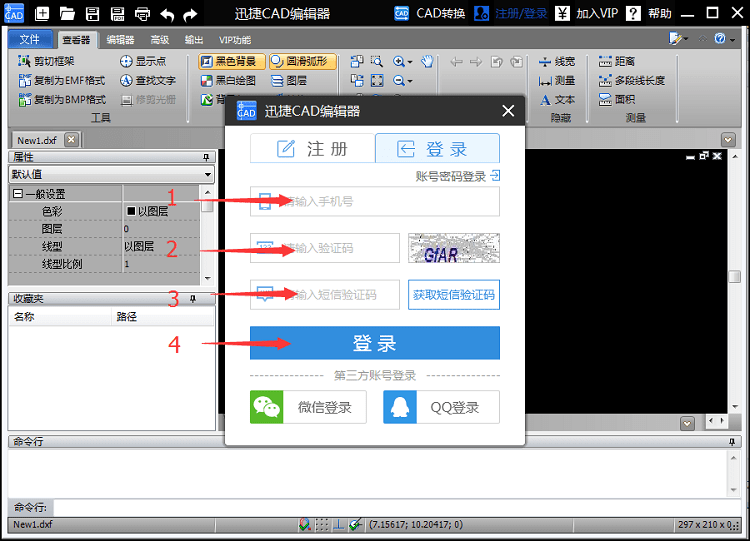Image resolution: width=750 pixels, height=541 pixels.
Task: Switch to the 编辑器 tab
Action: click(x=120, y=40)
